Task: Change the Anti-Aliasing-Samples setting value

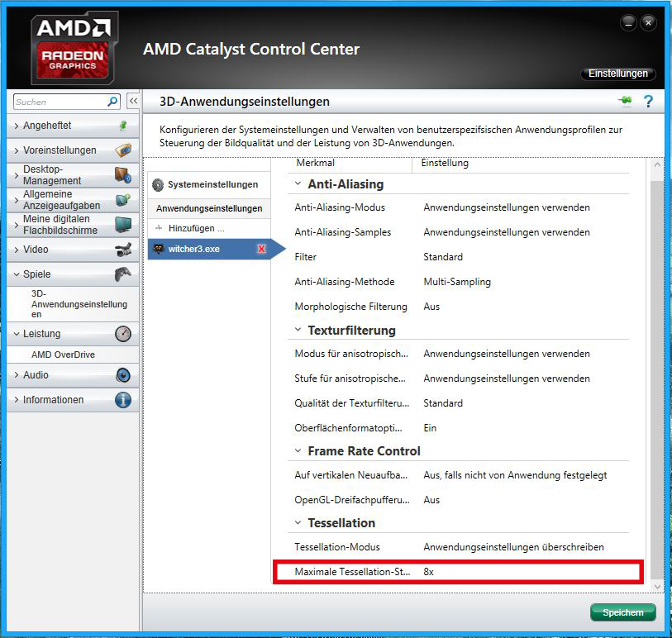Action: (x=507, y=232)
